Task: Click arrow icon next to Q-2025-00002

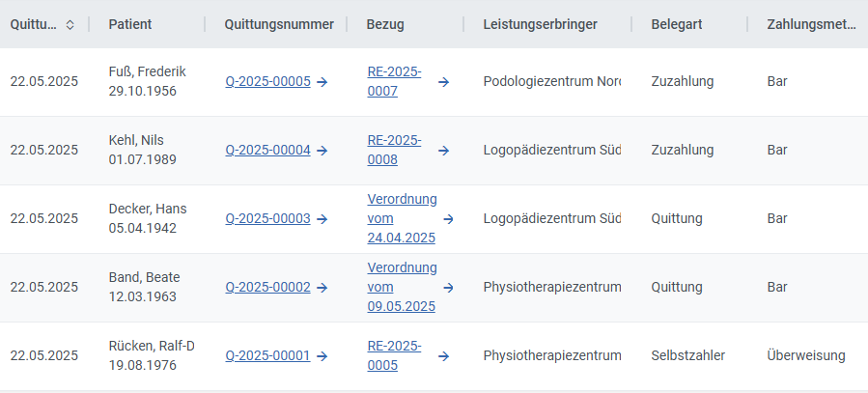Action: [x=322, y=288]
